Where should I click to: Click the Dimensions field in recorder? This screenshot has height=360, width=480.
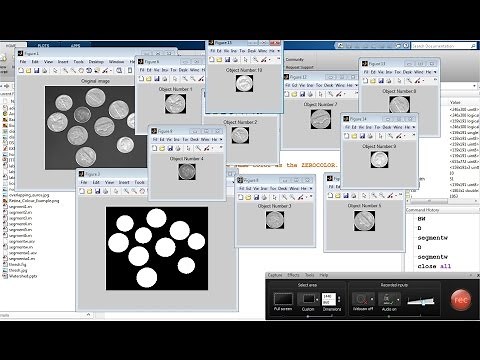click(328, 299)
